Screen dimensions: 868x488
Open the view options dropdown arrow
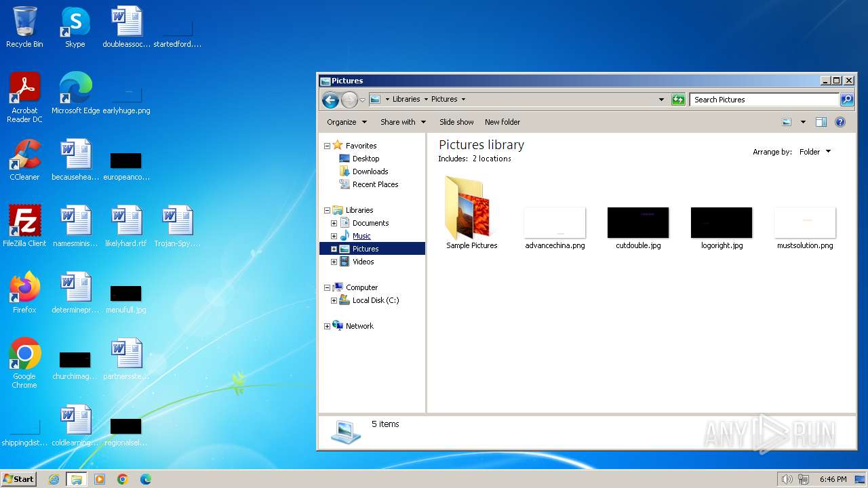tap(803, 122)
